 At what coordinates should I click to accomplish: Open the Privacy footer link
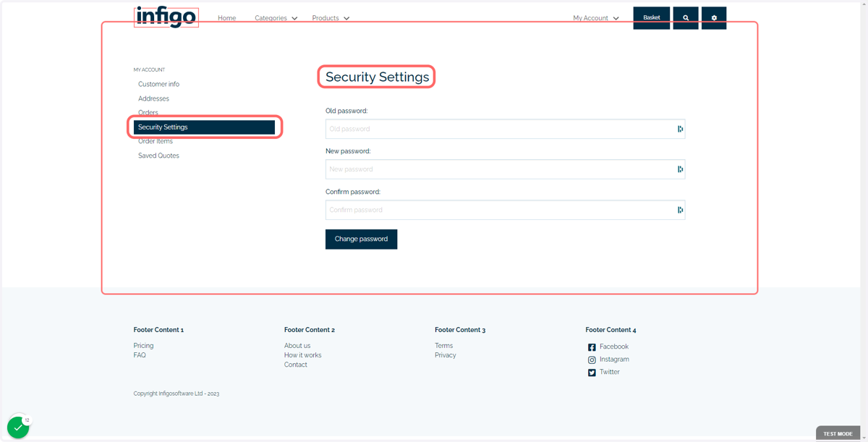point(446,355)
